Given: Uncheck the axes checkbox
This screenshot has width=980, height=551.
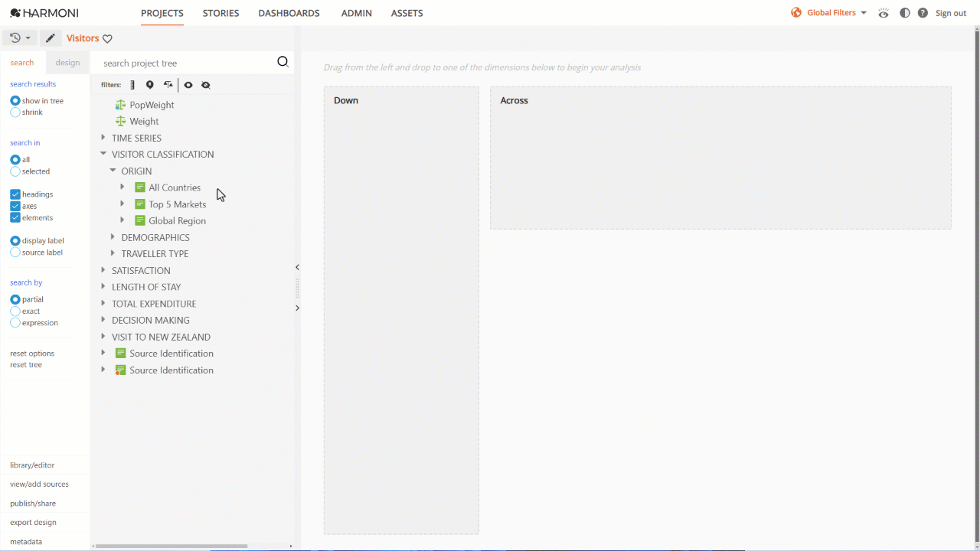Looking at the screenshot, I should coord(15,206).
